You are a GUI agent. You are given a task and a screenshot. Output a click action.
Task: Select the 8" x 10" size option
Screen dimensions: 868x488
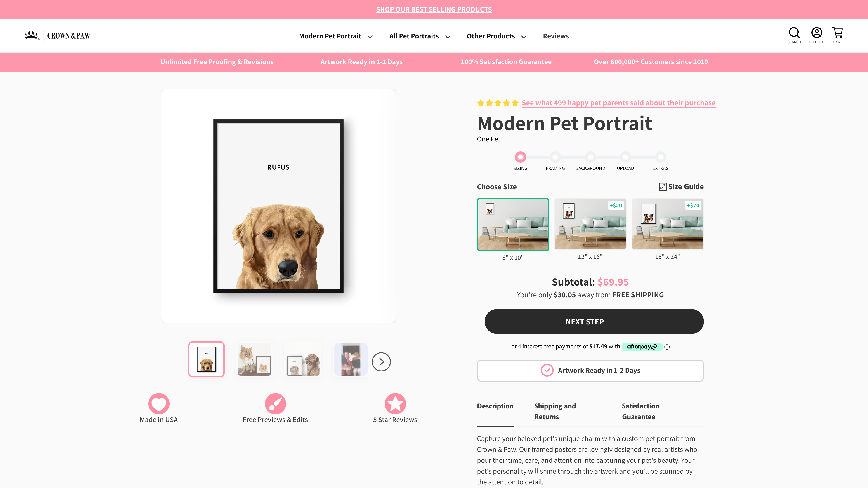[513, 224]
